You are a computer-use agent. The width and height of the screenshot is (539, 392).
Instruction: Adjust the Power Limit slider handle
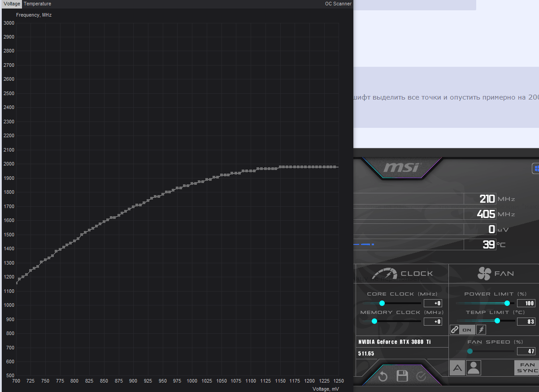[x=507, y=303]
